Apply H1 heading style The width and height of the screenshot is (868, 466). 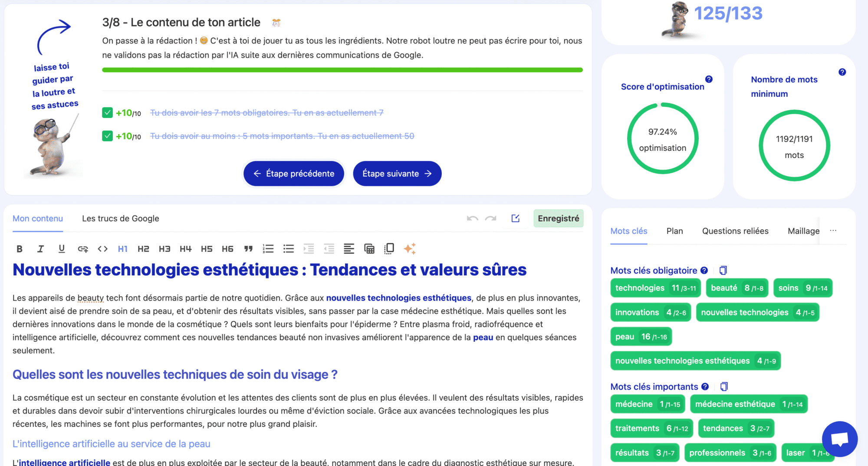point(123,249)
